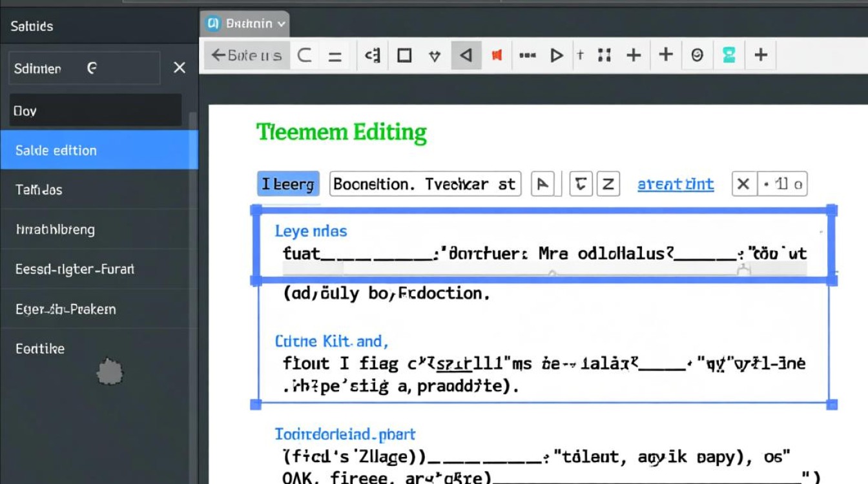Click the "Dov" field in the sidebar
The height and width of the screenshot is (484, 868).
pyautogui.click(x=95, y=110)
